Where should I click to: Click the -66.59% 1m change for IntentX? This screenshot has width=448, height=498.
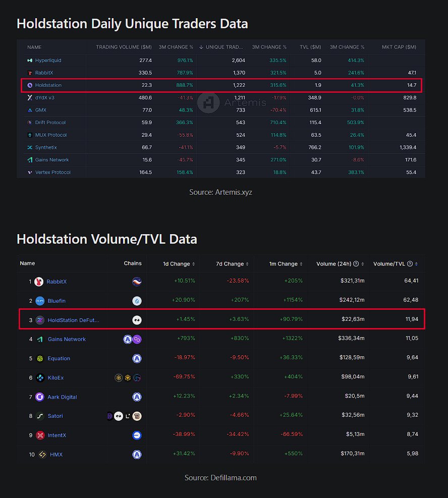(x=292, y=434)
